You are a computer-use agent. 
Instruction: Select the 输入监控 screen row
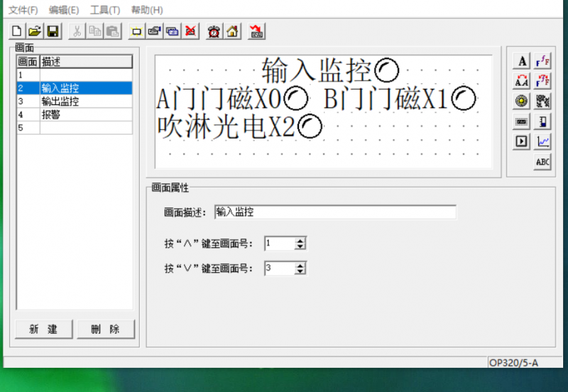(x=75, y=88)
